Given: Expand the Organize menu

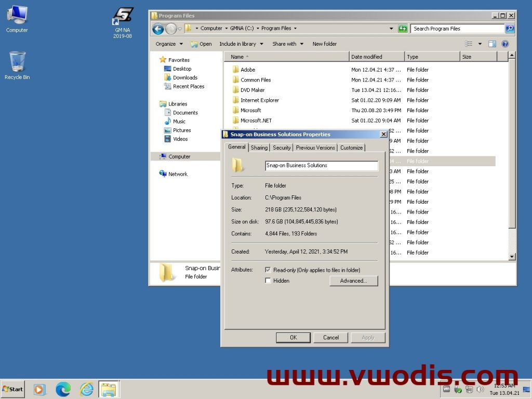Looking at the screenshot, I should pyautogui.click(x=169, y=44).
